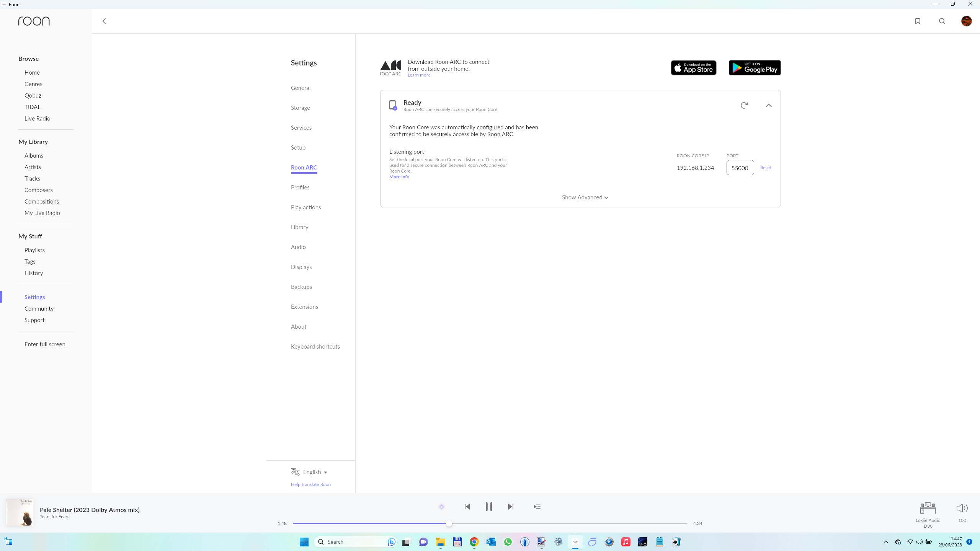The image size is (980, 551).
Task: Open Library settings tab
Action: [299, 227]
